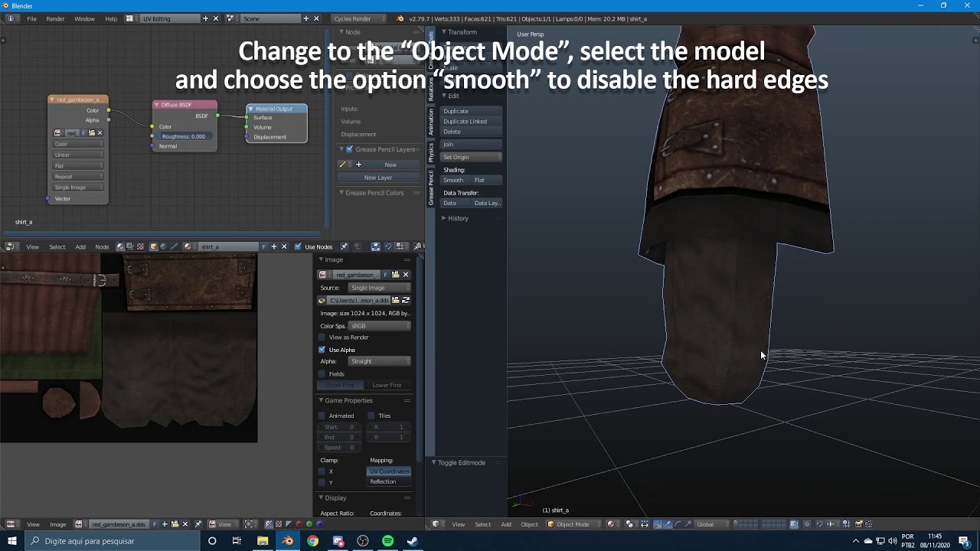Open the File menu
The width and height of the screenshot is (980, 551).
31,18
